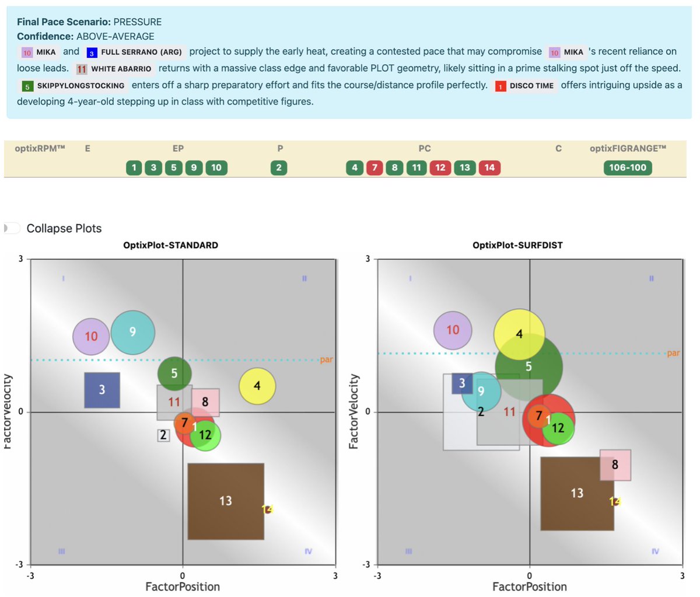Click small square 2 in STANDARD plot
Image resolution: width=700 pixels, height=597 pixels.
(x=163, y=435)
